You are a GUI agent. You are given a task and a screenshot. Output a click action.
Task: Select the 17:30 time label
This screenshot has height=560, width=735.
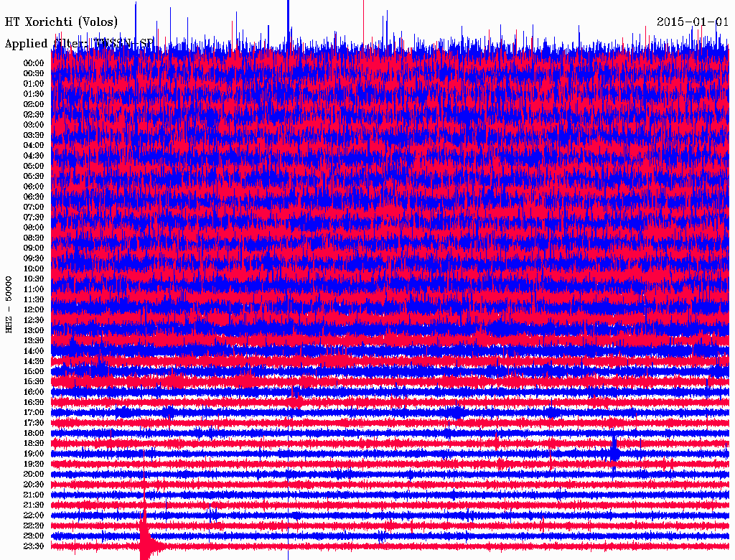[34, 423]
